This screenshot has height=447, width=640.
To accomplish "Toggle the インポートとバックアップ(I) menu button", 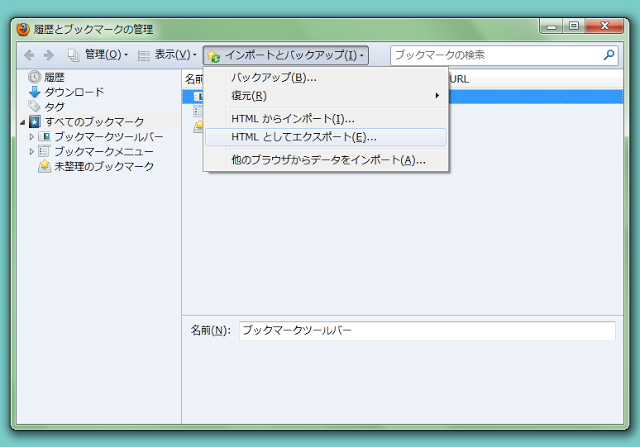I will (x=286, y=55).
